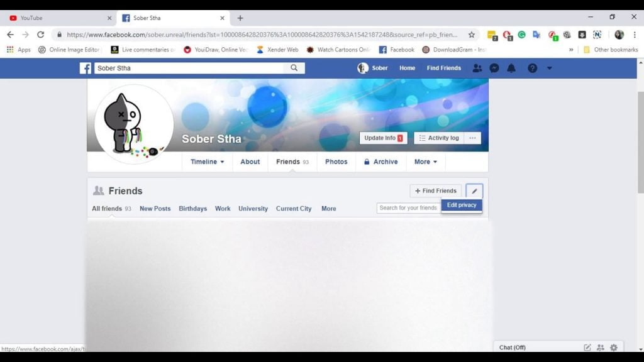
Task: Click the address bar URL
Action: tap(262, 35)
